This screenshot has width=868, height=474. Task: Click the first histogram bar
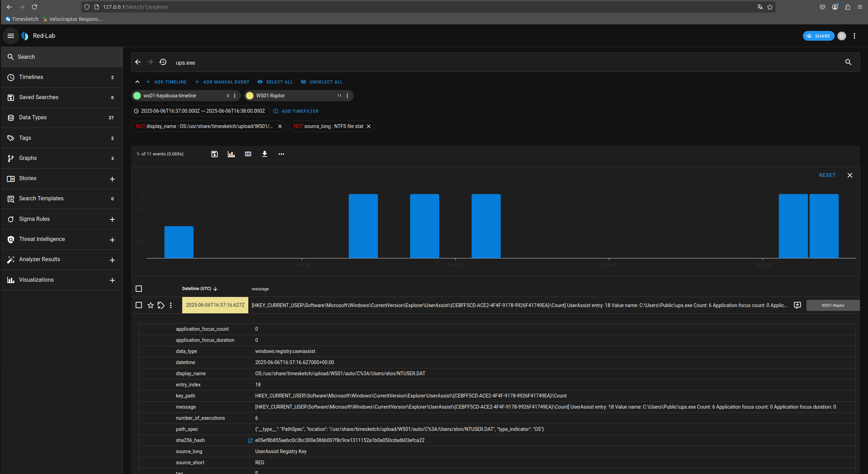(x=179, y=242)
